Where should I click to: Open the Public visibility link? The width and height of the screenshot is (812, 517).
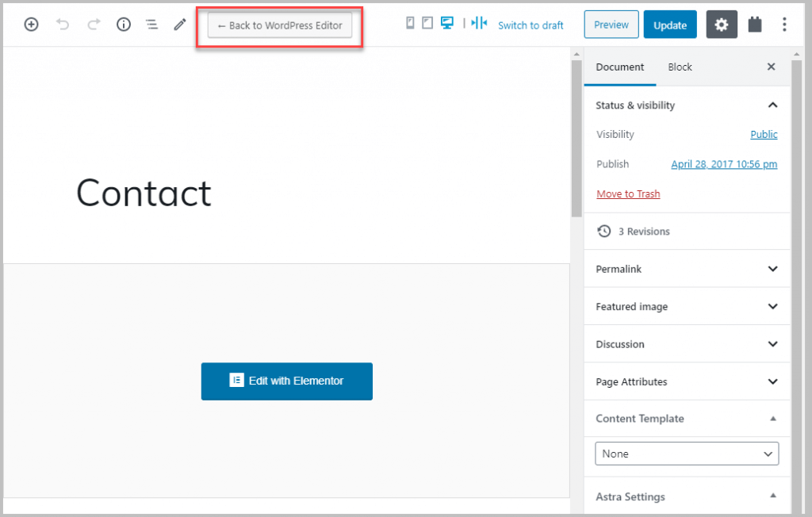[764, 135]
